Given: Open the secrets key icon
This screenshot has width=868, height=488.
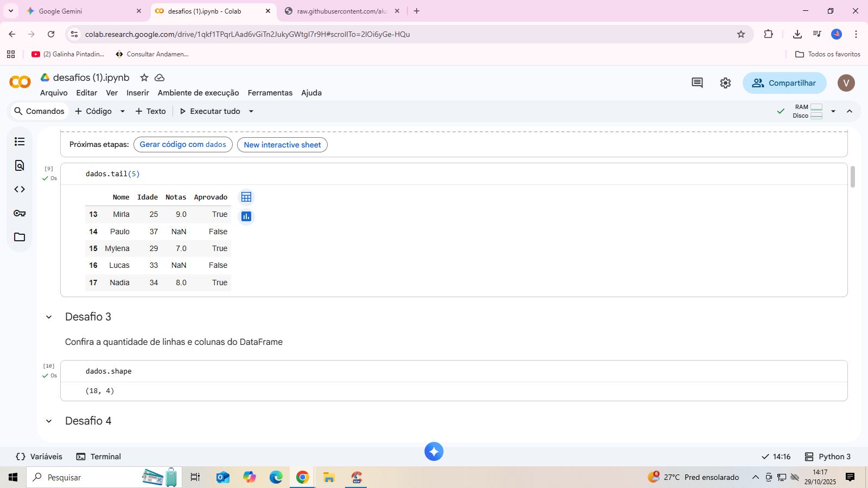Looking at the screenshot, I should 20,213.
